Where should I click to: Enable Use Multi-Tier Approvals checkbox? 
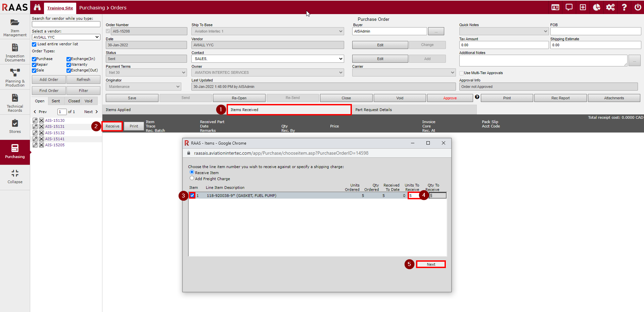coord(461,73)
